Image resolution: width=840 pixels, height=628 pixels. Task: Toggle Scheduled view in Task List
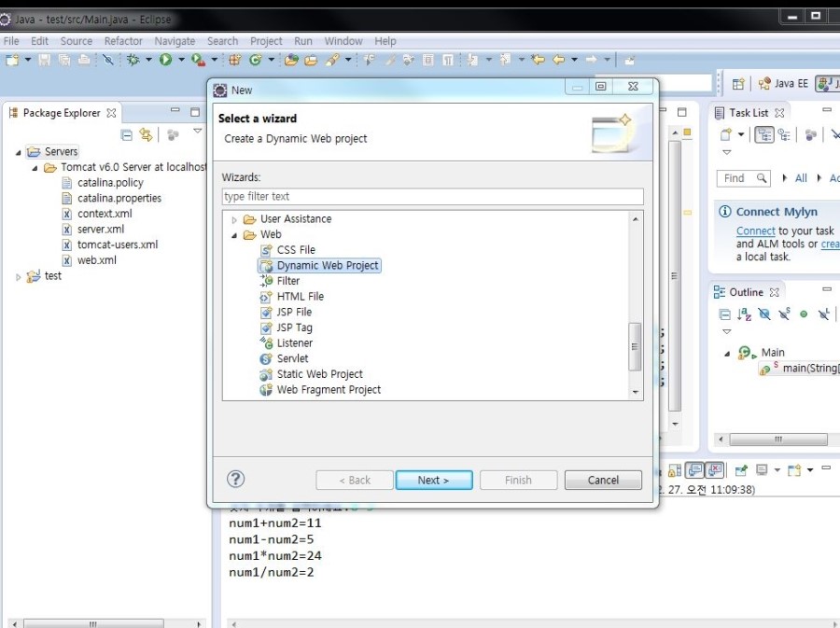[784, 135]
